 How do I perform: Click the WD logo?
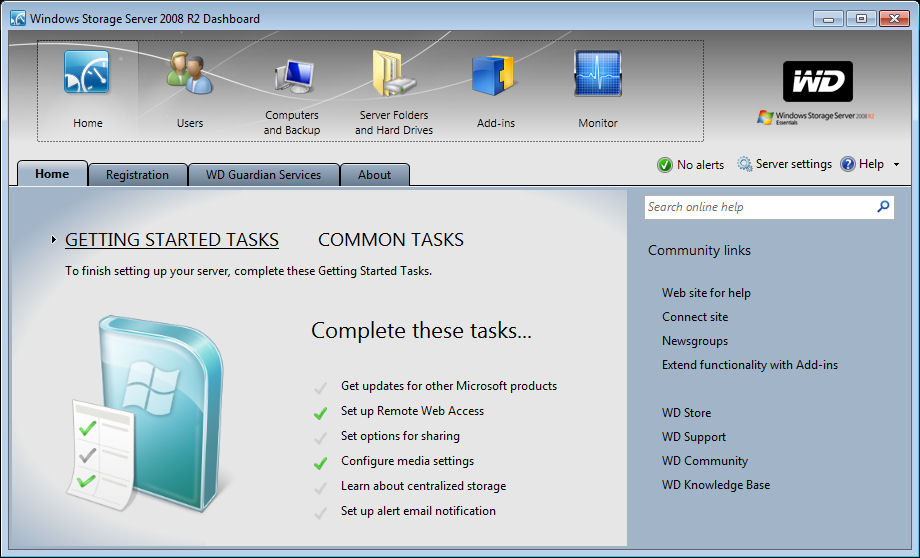[817, 81]
